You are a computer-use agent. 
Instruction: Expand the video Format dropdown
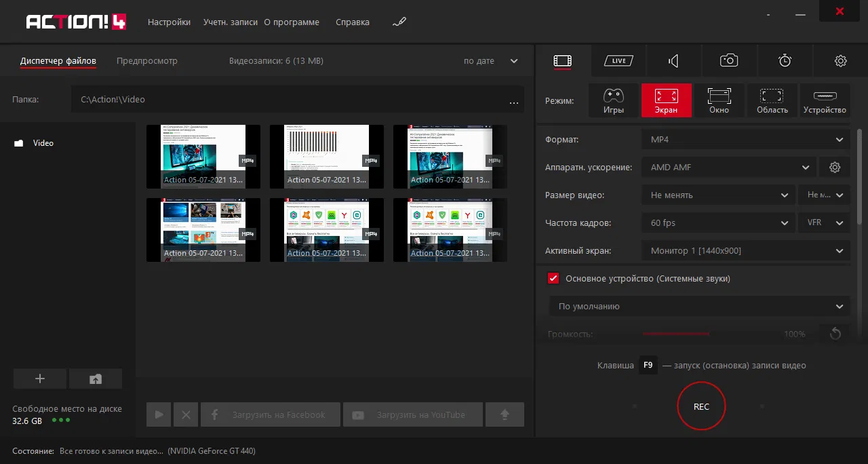click(745, 140)
